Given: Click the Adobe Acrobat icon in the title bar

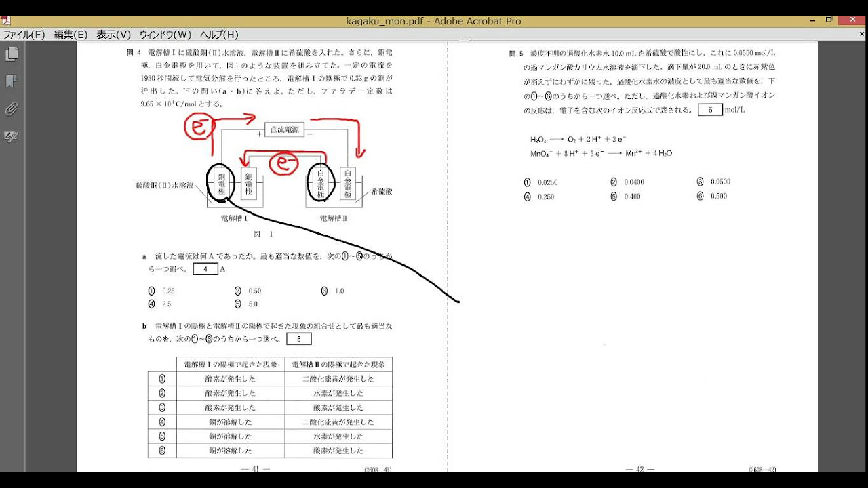Looking at the screenshot, I should [x=6, y=21].
